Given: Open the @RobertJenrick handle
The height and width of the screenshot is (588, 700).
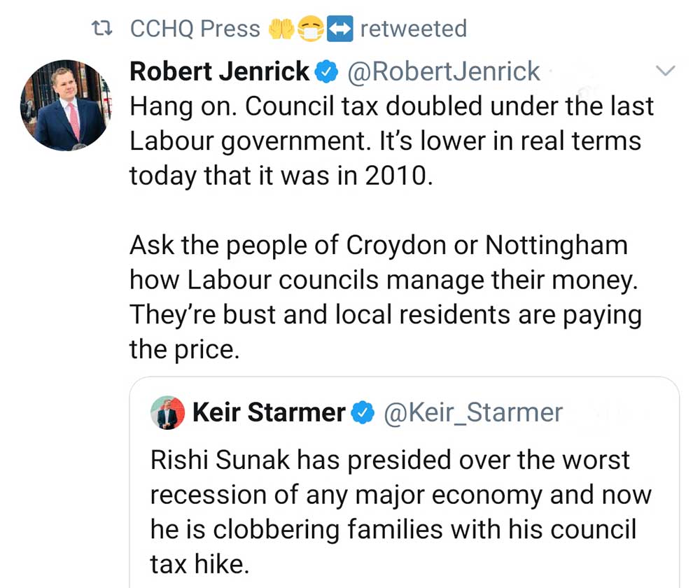Looking at the screenshot, I should coord(443,71).
